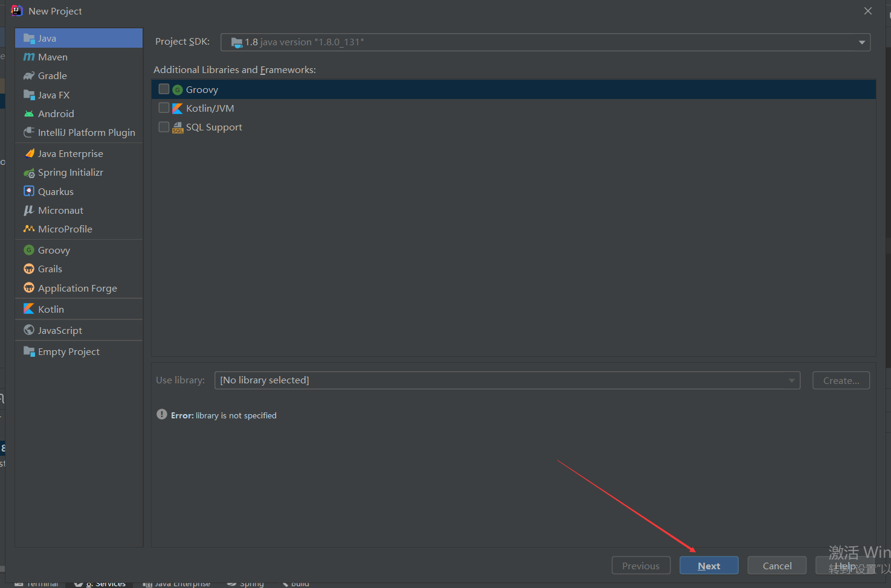
Task: Click the Kotlin/JVM icon in frameworks list
Action: (178, 109)
